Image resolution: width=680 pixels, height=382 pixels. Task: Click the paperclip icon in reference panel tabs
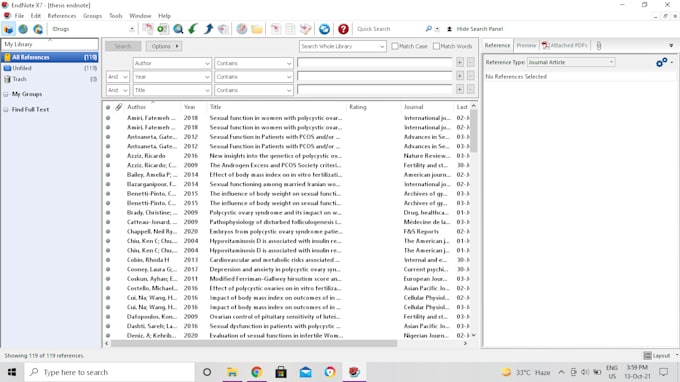[599, 46]
